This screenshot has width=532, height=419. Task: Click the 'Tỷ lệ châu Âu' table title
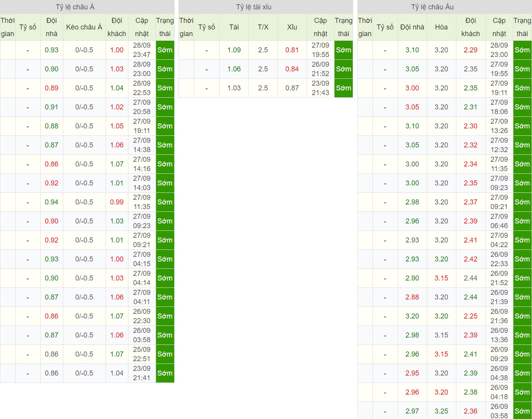point(432,7)
